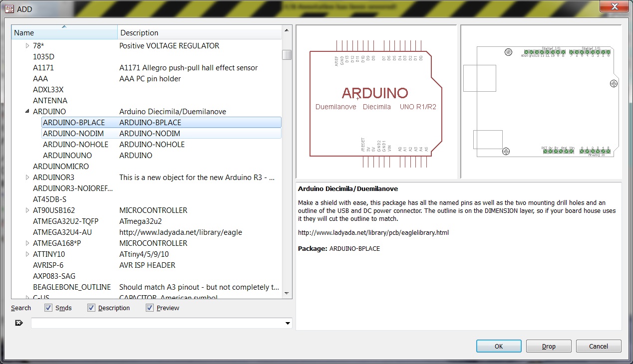Select the A1171 hall effect sensor entry

(x=43, y=68)
